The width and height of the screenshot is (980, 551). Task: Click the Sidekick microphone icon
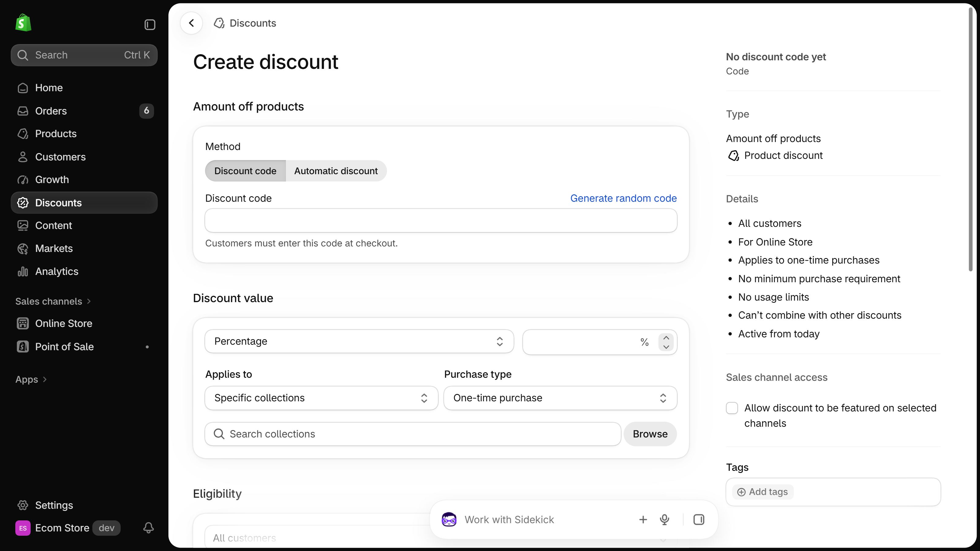tap(665, 519)
